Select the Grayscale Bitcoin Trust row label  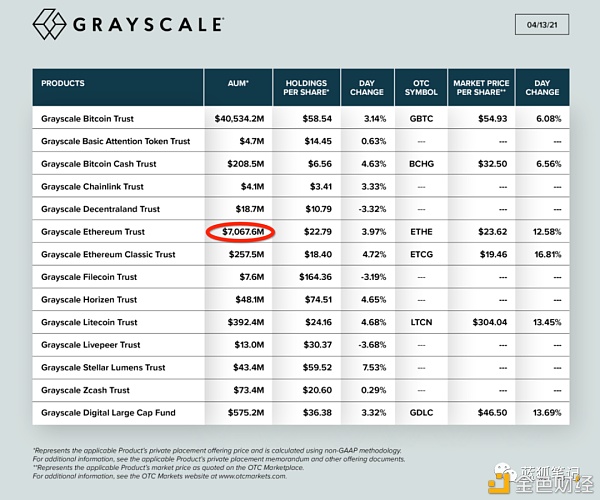pyautogui.click(x=87, y=119)
